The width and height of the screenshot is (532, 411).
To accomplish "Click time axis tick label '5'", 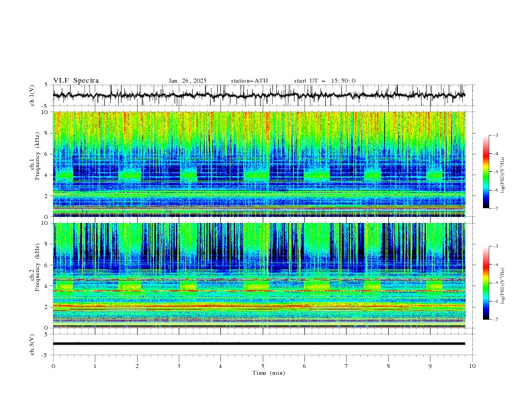I will pos(263,366).
